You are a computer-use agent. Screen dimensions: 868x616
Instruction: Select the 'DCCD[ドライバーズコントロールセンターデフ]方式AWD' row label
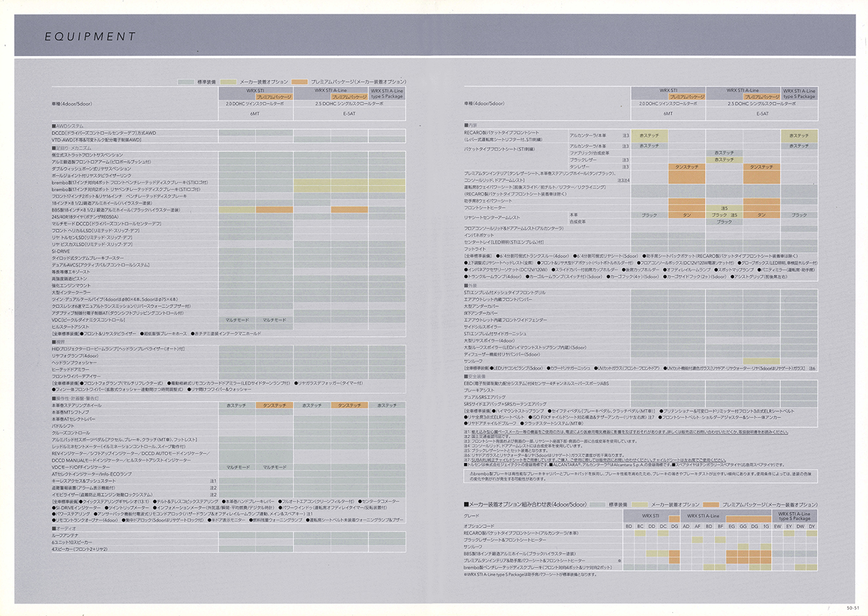tap(104, 133)
